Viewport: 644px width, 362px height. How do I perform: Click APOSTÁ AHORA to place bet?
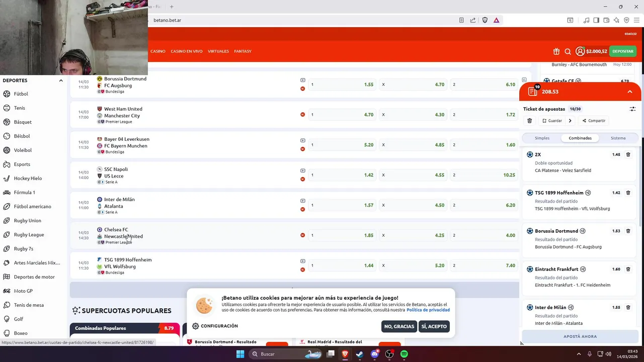[x=580, y=336]
